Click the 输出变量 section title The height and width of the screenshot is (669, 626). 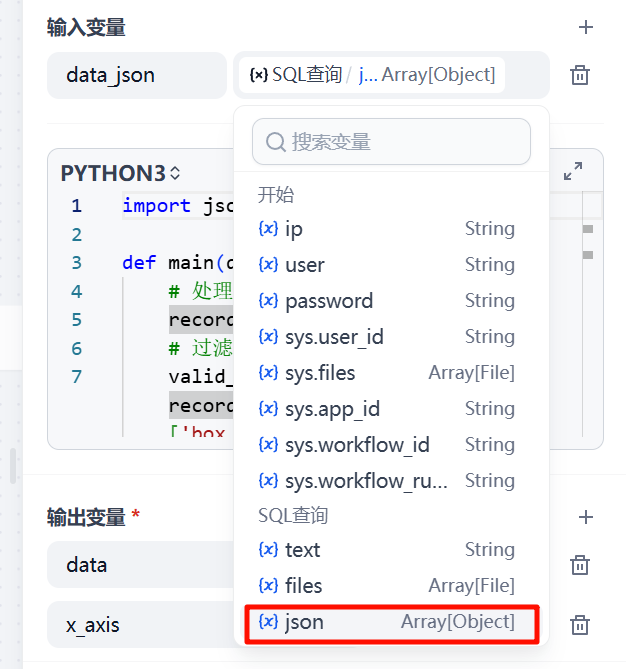point(86,518)
